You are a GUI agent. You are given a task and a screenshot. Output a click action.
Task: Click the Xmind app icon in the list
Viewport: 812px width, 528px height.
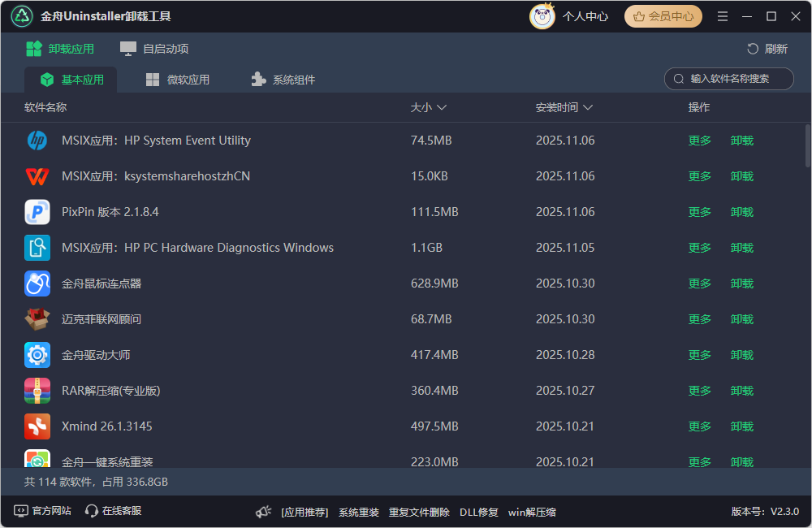[x=37, y=426]
